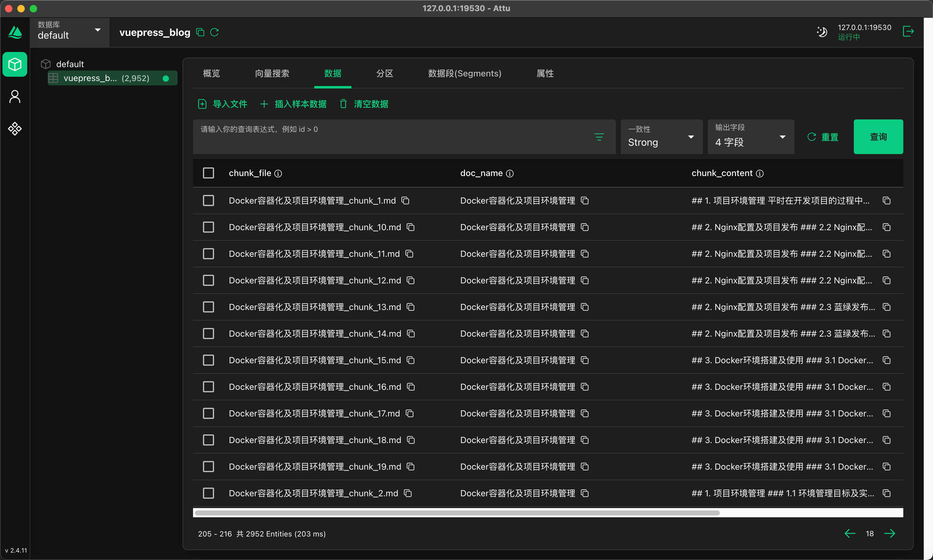933x560 pixels.
Task: Switch to the 数据段(Segments) tab
Action: (464, 74)
